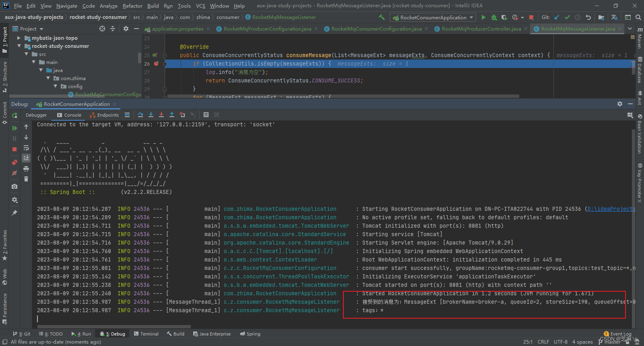Viewport: 644px width, 346px height.
Task: Collapse the src folder node
Action: click(26, 54)
